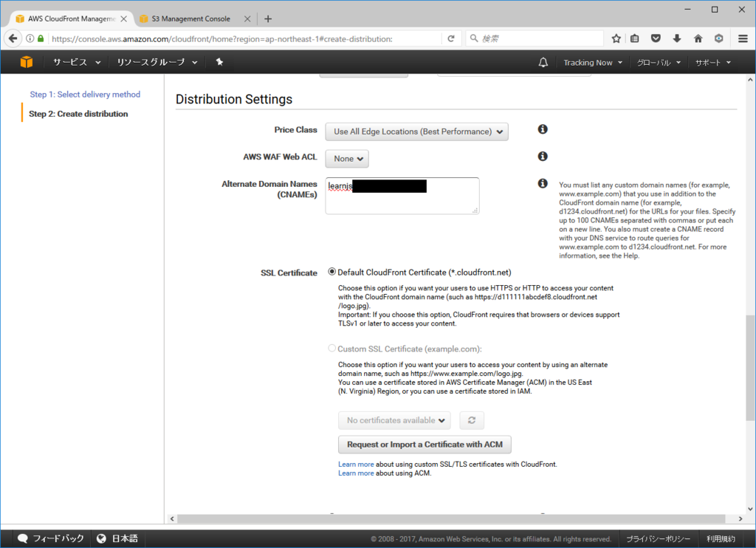The height and width of the screenshot is (548, 756).
Task: Click Request or Import a Certificate with ACM
Action: pyautogui.click(x=425, y=445)
